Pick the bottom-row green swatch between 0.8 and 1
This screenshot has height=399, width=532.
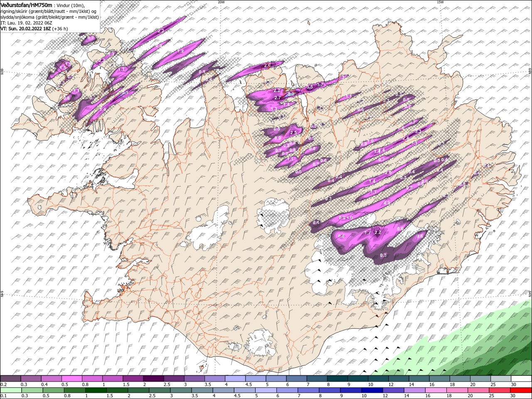74,390
